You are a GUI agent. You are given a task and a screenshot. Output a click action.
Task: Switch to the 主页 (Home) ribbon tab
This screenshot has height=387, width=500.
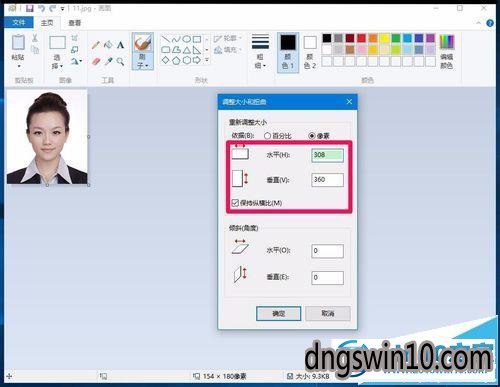click(47, 23)
